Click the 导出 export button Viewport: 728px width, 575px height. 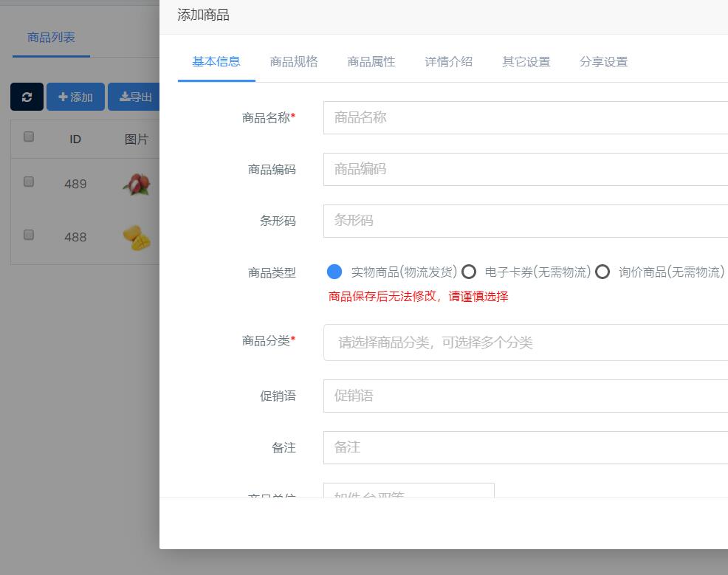pos(134,97)
